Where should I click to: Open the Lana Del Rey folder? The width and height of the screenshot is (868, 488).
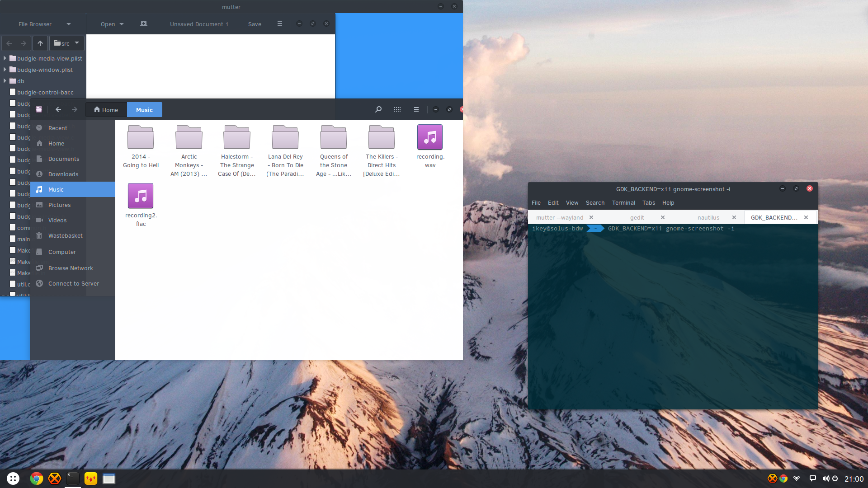tap(285, 151)
